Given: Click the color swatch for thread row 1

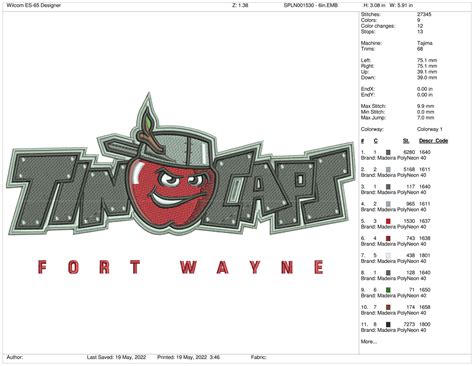Looking at the screenshot, I should tap(388, 152).
